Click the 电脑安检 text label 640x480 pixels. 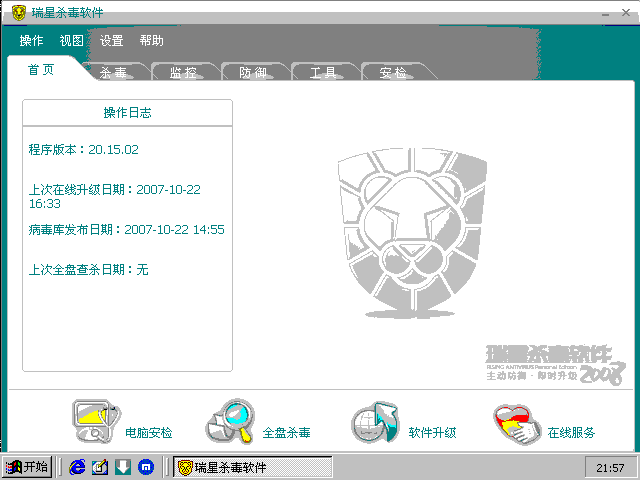[149, 433]
